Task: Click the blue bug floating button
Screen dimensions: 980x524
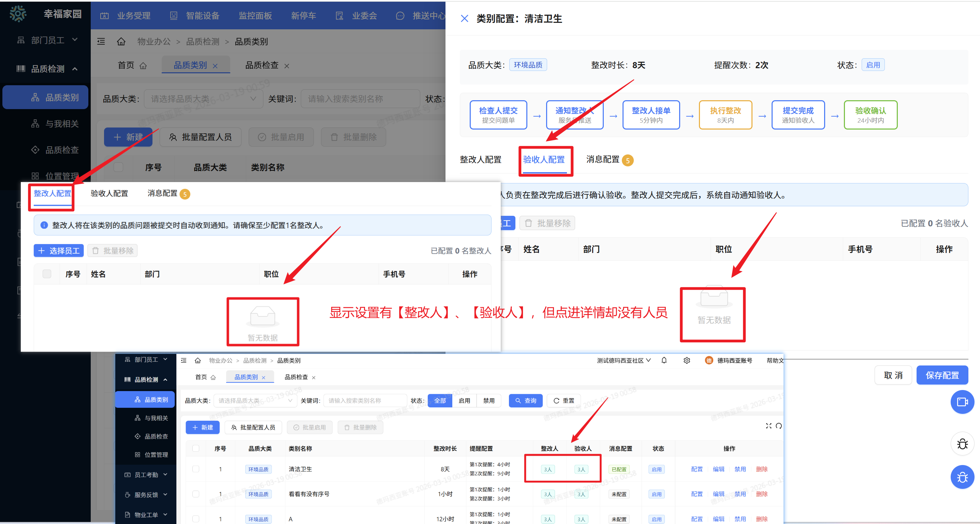Action: click(x=962, y=477)
